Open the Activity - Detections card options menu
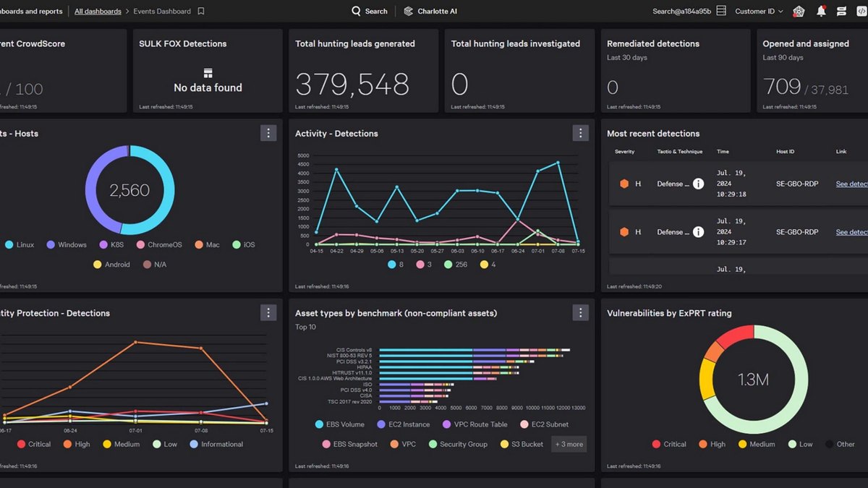868x488 pixels. tap(580, 133)
